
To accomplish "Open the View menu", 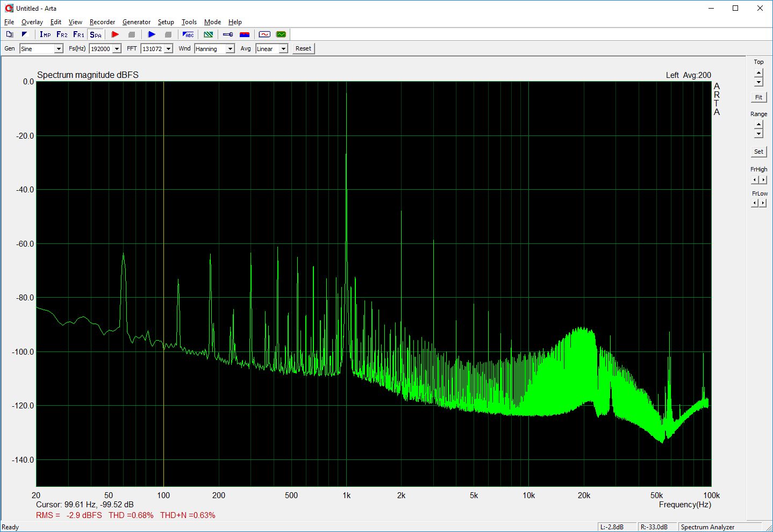I will pos(75,22).
